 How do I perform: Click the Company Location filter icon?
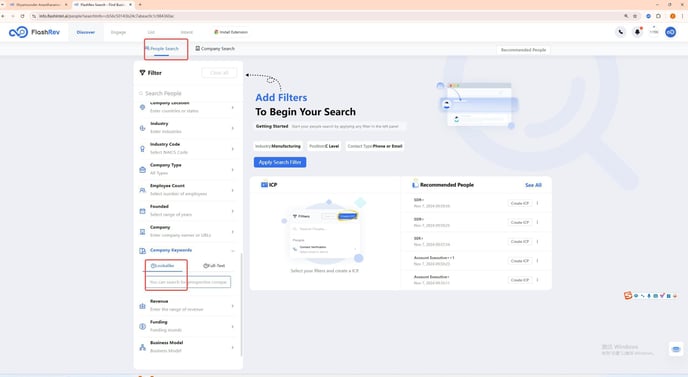[x=142, y=107]
